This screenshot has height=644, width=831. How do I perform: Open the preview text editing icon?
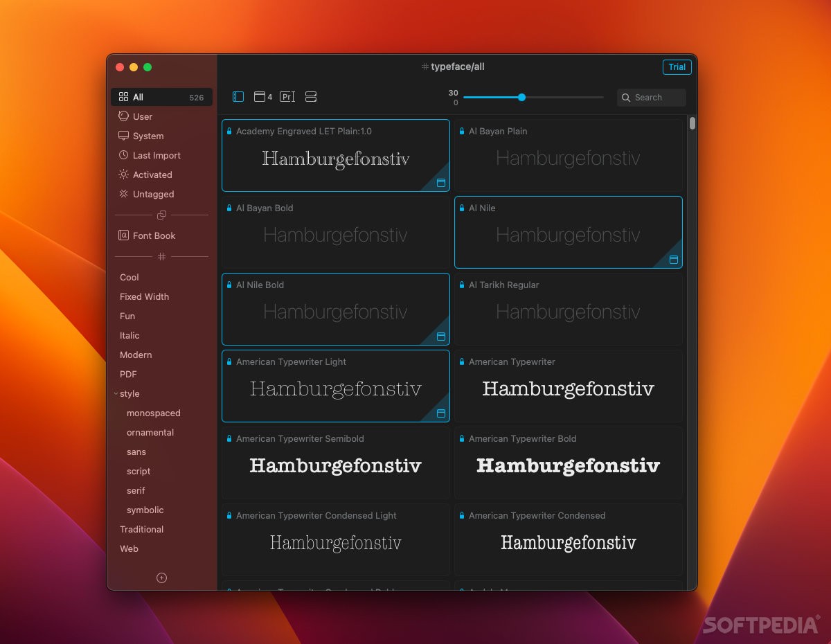(x=287, y=97)
